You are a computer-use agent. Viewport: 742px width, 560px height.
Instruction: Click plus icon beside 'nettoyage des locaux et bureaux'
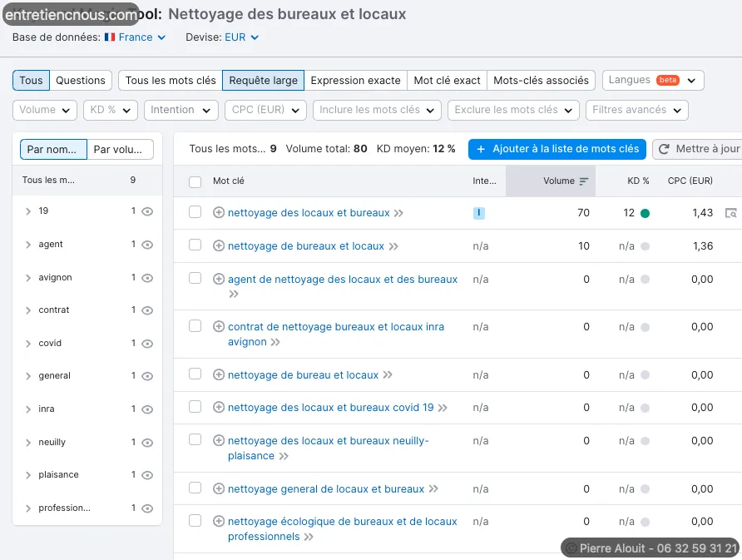click(x=219, y=213)
